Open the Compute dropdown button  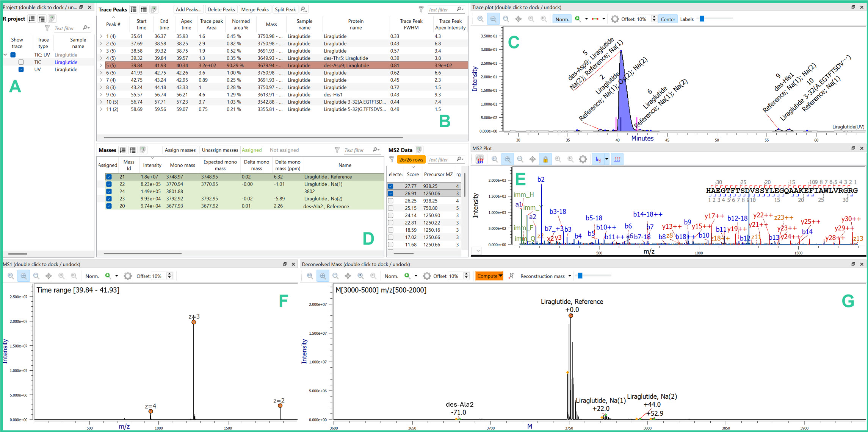tap(489, 276)
